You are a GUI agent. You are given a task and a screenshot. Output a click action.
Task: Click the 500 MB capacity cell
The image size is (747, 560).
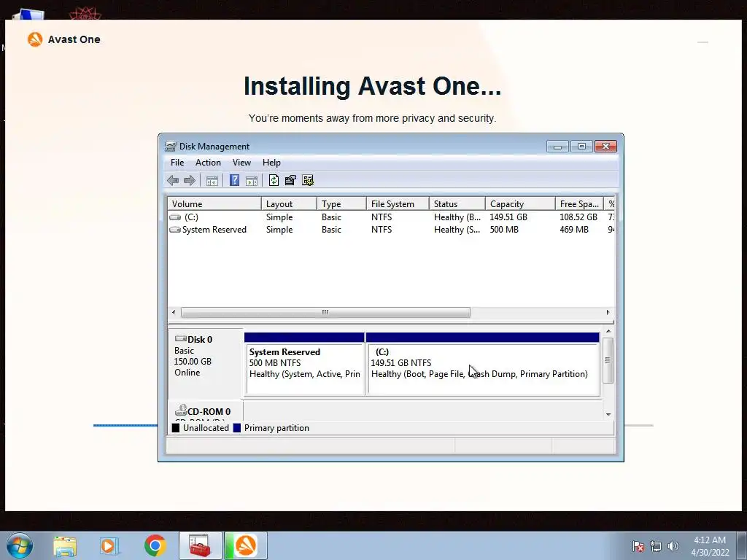pos(504,230)
